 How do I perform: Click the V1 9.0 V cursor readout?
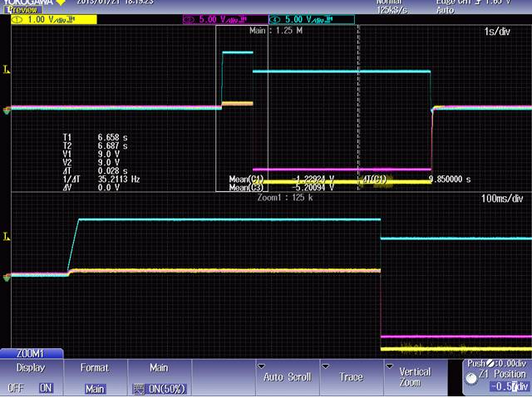[91, 155]
